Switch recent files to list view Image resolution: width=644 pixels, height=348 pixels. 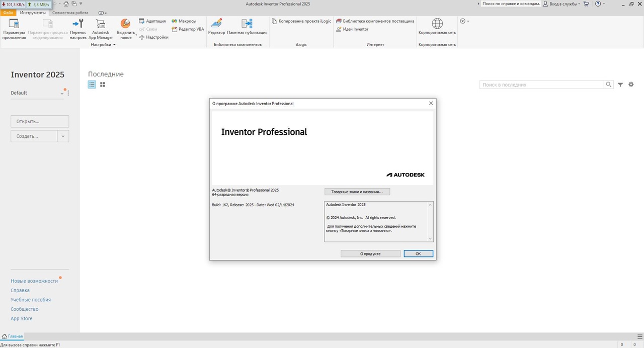[92, 84]
